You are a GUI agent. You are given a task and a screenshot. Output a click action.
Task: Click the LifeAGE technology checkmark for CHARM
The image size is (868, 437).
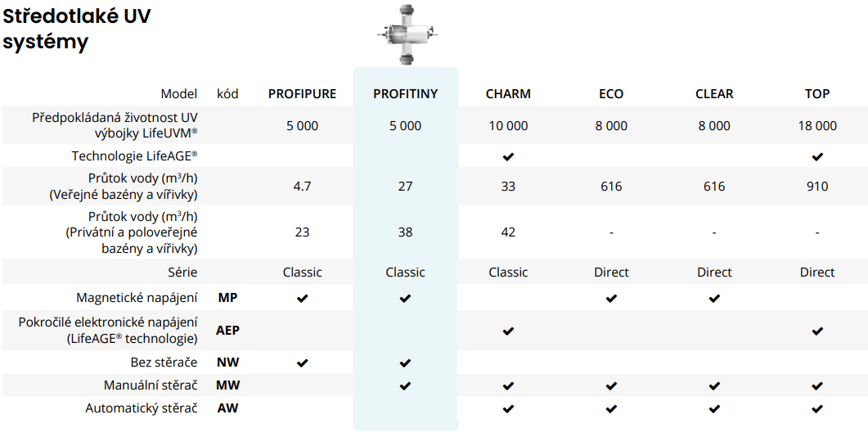508,155
